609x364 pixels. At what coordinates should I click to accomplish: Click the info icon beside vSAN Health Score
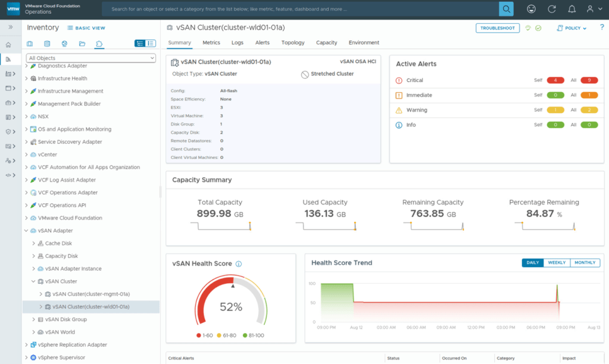coord(239,264)
